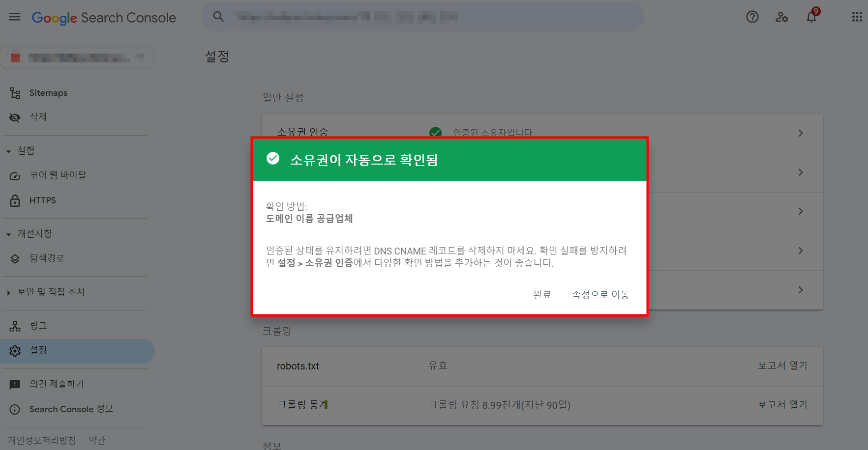Screen dimensions: 868x450
Task: Click the 일반 설정 heading
Action: (x=283, y=97)
